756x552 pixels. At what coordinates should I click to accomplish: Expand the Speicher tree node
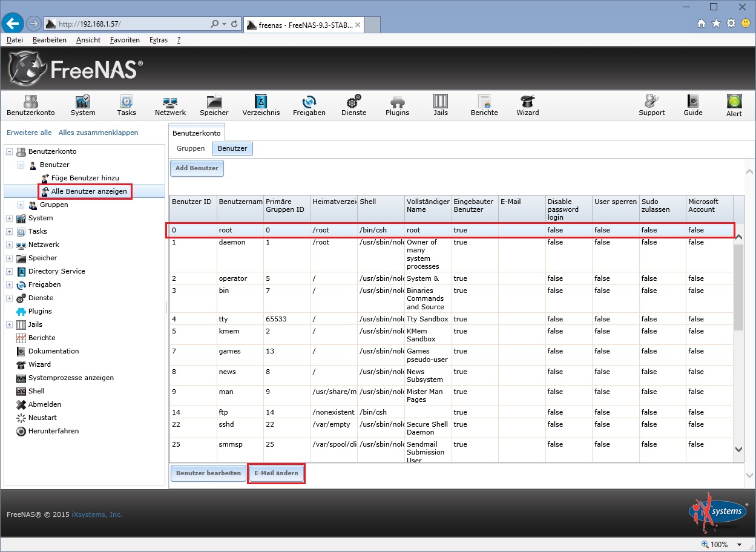(9, 258)
